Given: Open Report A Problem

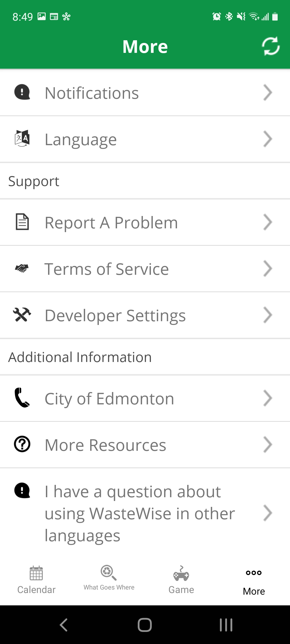Looking at the screenshot, I should tap(111, 222).
